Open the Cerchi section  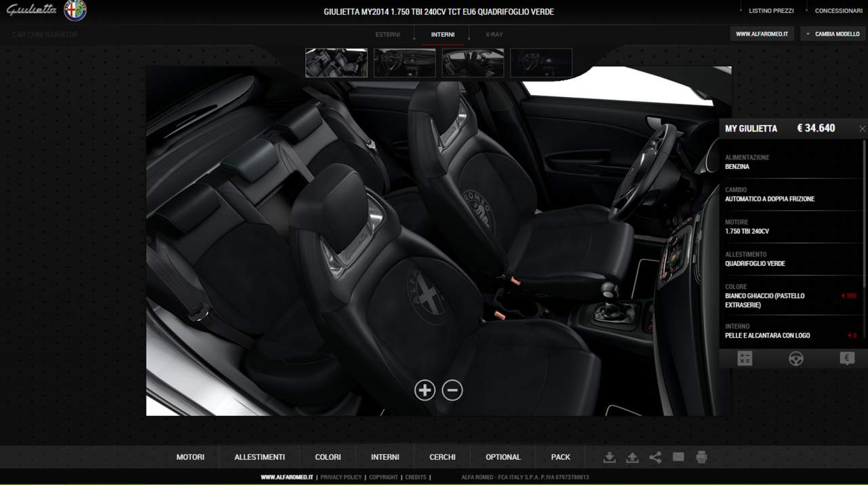click(442, 457)
